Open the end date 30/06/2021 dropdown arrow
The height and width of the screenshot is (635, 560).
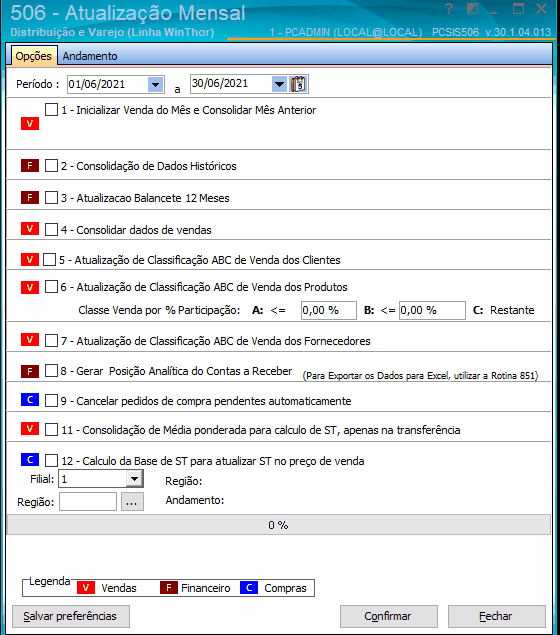pos(279,84)
